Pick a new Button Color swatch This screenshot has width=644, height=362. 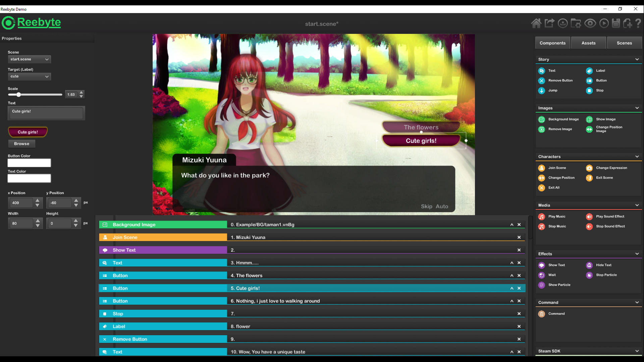point(29,163)
